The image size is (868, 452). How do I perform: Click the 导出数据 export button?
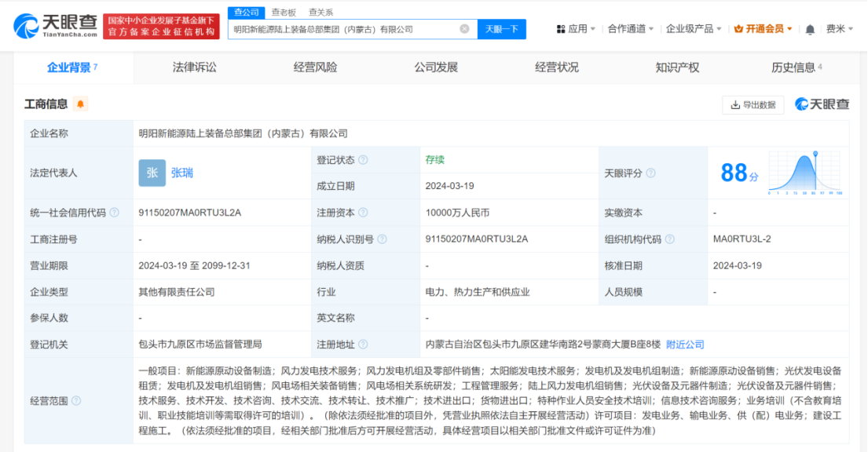point(753,104)
